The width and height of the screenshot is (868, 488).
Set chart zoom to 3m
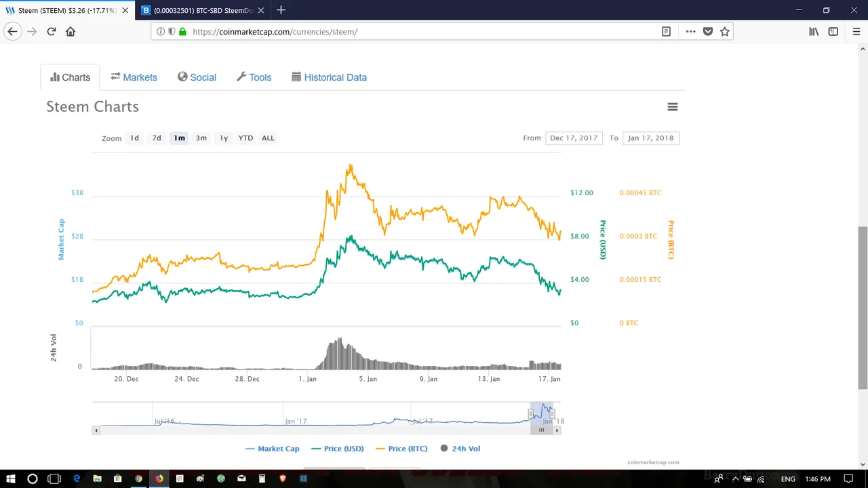click(201, 138)
